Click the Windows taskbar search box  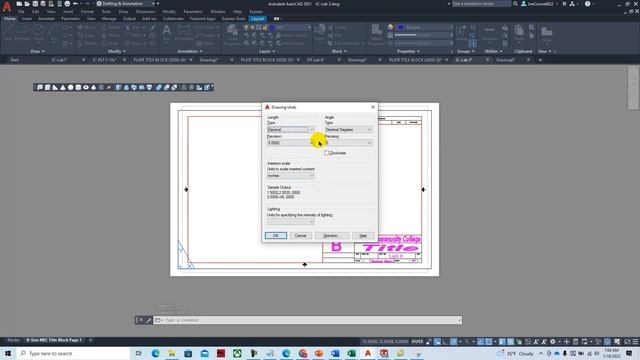(73, 353)
